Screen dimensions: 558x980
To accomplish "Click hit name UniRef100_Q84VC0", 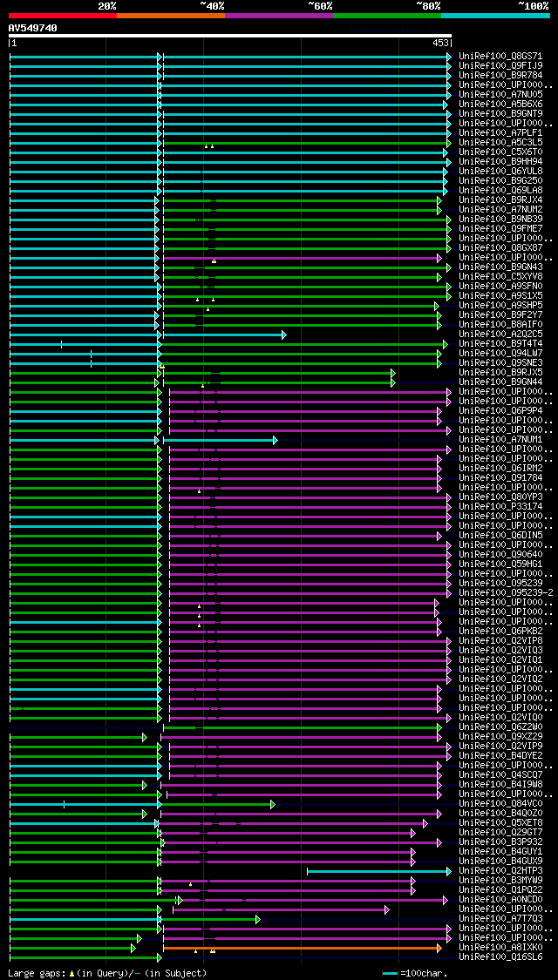I will point(500,804).
